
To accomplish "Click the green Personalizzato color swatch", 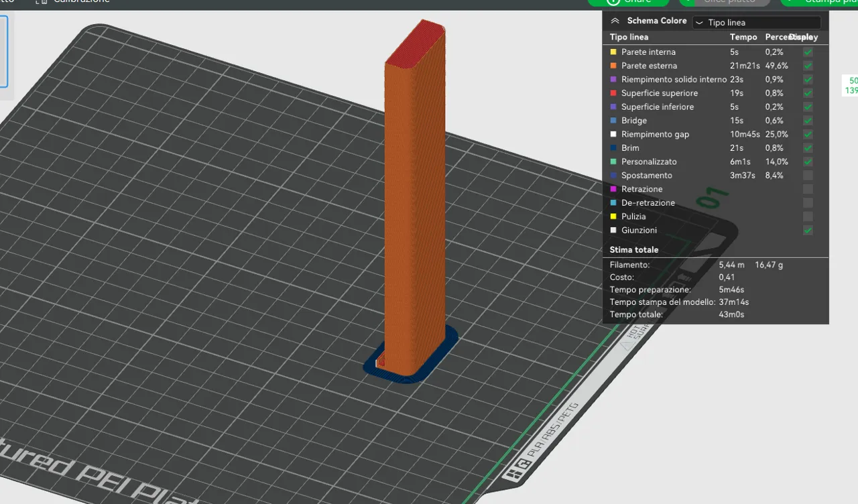I will click(613, 162).
